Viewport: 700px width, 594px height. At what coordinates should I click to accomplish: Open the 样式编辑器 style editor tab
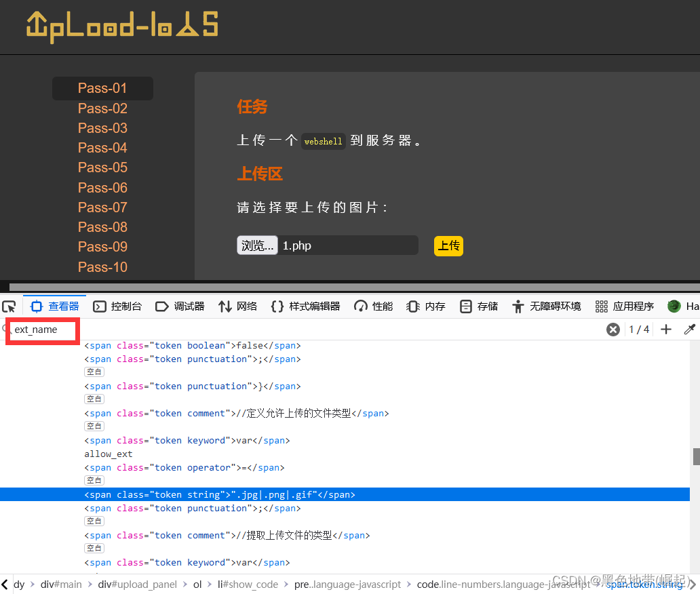[x=306, y=306]
